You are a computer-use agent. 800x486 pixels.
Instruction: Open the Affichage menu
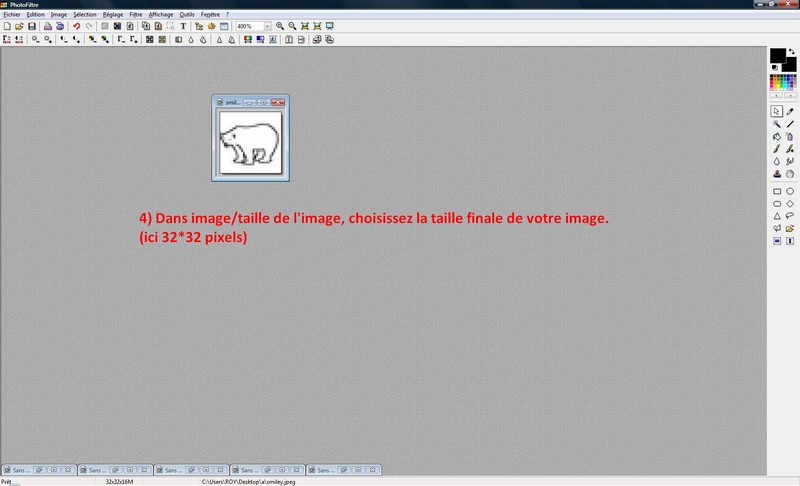click(161, 15)
